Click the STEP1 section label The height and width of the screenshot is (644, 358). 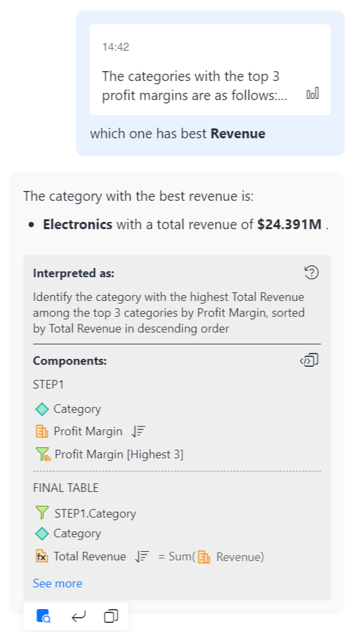49,385
